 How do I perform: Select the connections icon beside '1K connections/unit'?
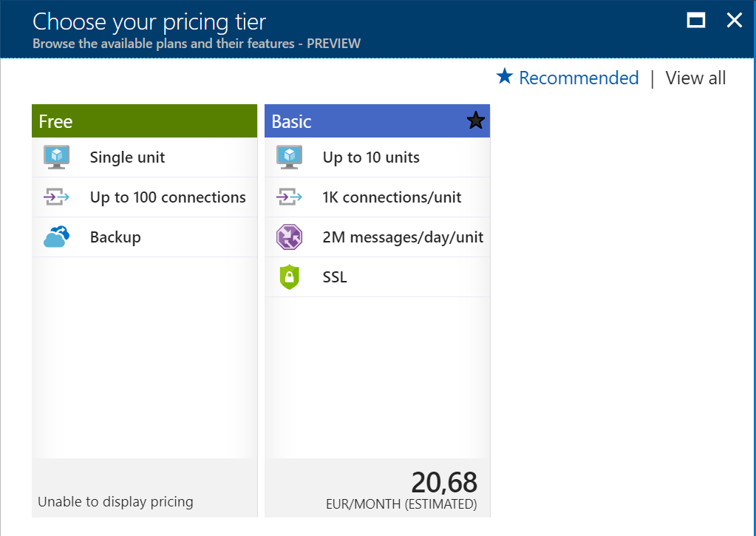[x=289, y=197]
